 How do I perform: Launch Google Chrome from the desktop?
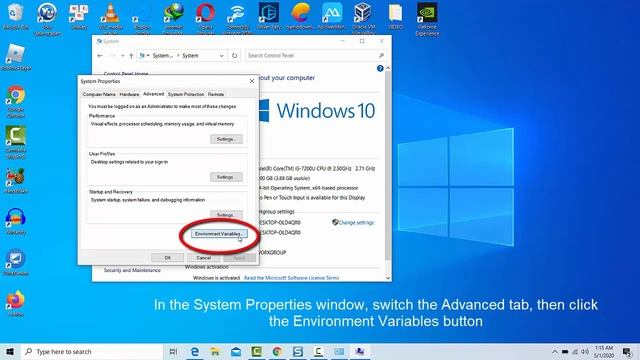point(16,102)
